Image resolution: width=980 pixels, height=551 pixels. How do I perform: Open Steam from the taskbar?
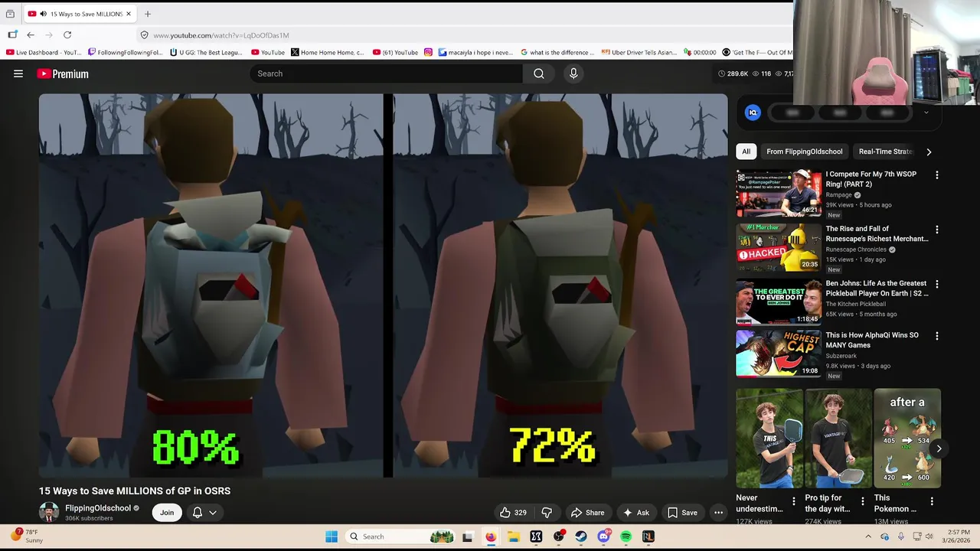(581, 536)
